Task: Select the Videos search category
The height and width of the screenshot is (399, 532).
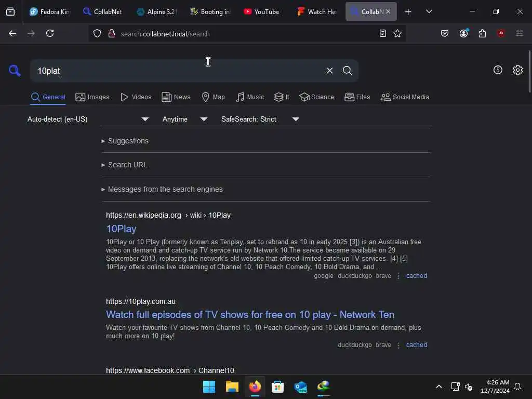Action: click(x=136, y=97)
